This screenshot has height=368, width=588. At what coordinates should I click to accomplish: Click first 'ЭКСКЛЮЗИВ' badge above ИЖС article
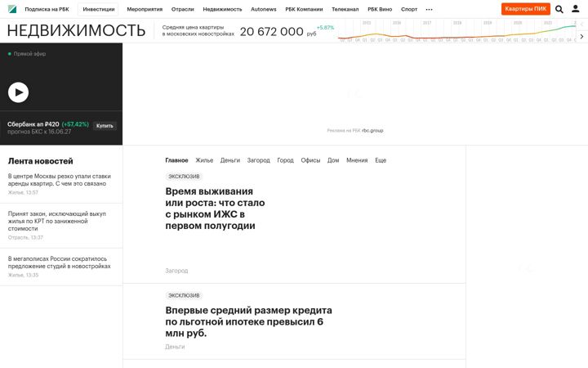tap(184, 177)
